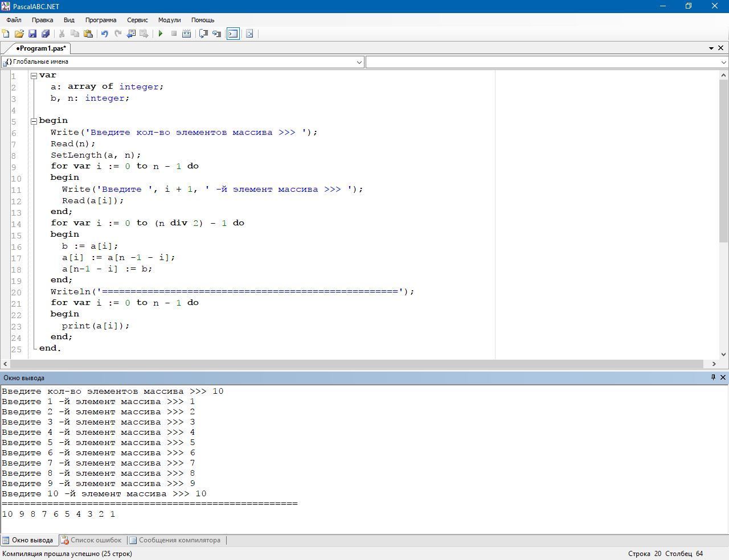Viewport: 729px width, 560px height.
Task: Open the Программа menu
Action: click(100, 20)
